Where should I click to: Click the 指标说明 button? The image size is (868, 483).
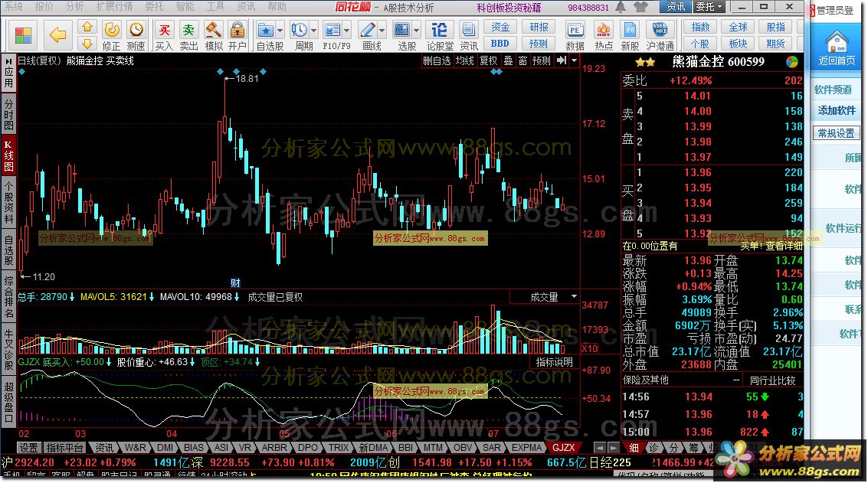point(554,362)
